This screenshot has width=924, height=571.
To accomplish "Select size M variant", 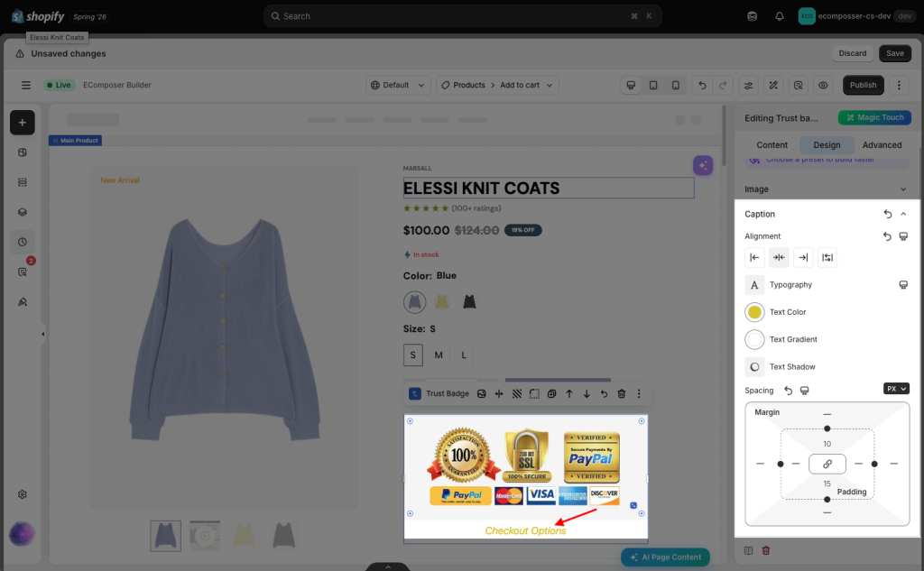I will click(439, 355).
